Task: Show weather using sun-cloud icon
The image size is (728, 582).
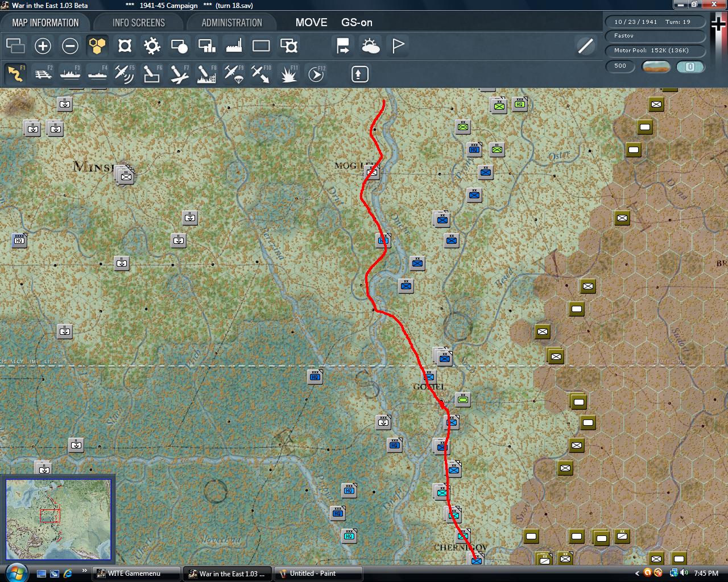Action: click(x=371, y=46)
